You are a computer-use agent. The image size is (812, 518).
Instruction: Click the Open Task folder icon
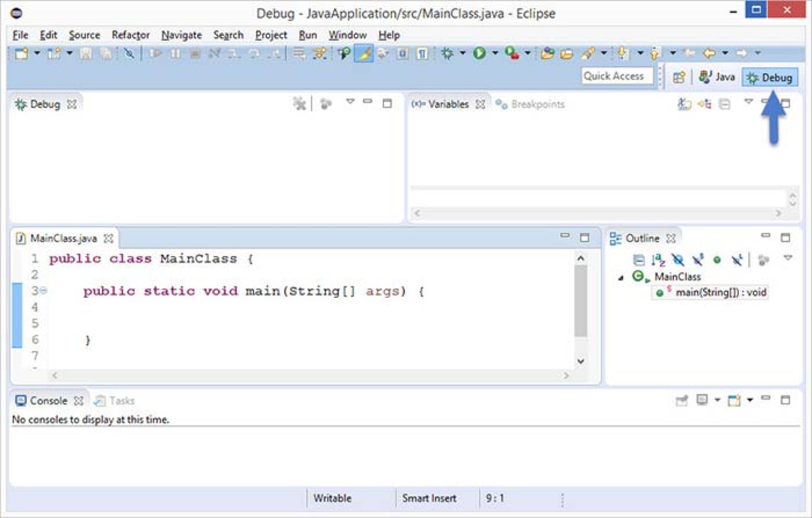pos(567,53)
